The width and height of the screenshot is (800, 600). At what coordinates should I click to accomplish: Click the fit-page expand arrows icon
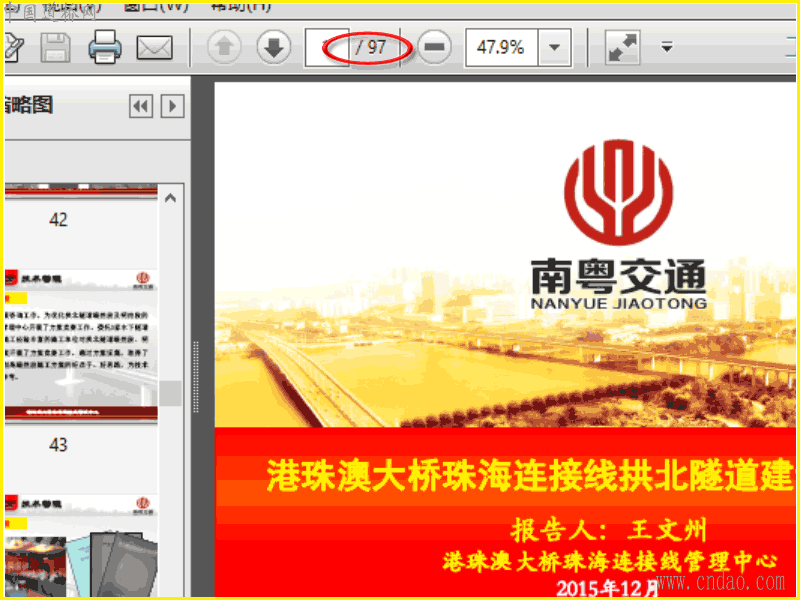622,47
